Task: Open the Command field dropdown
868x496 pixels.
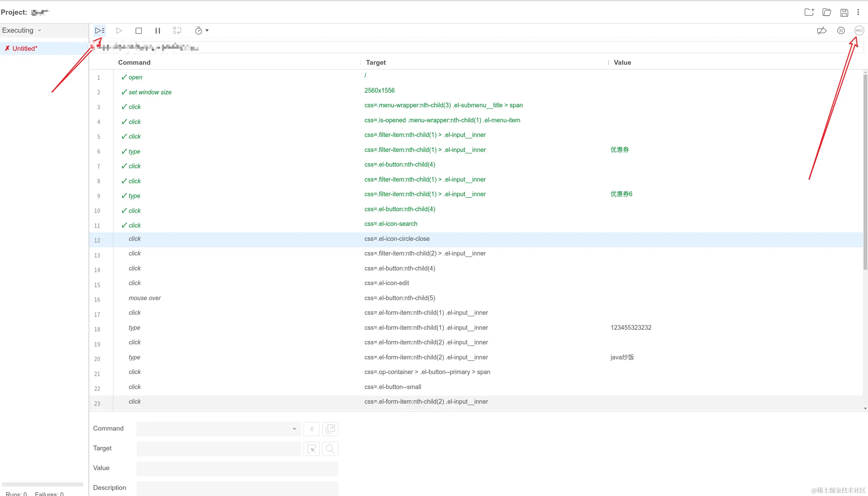Action: (x=294, y=429)
